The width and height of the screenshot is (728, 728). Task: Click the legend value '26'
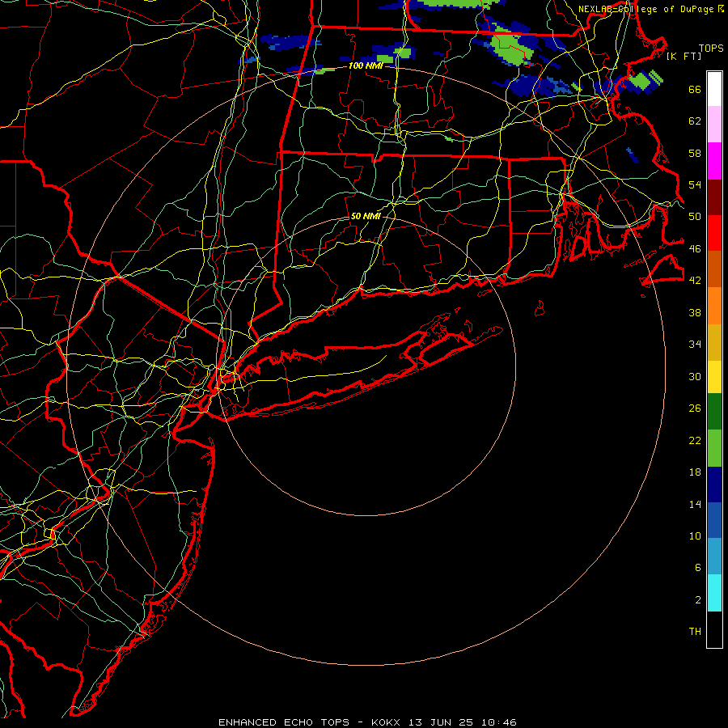(695, 408)
